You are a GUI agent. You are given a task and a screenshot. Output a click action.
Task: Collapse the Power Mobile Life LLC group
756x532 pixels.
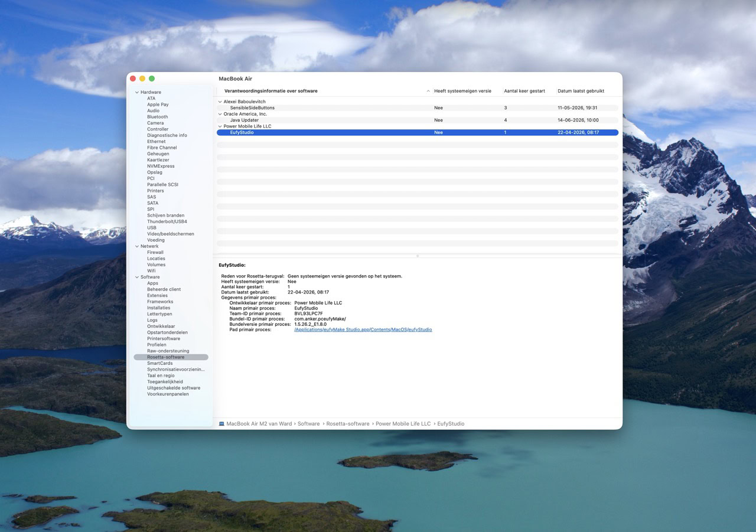pyautogui.click(x=220, y=126)
